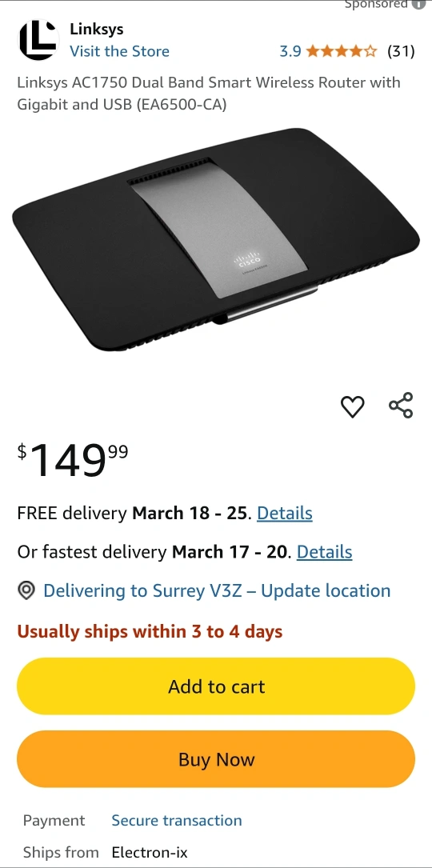This screenshot has height=868, width=432.
Task: Open the 31 reviews count
Action: tap(401, 51)
